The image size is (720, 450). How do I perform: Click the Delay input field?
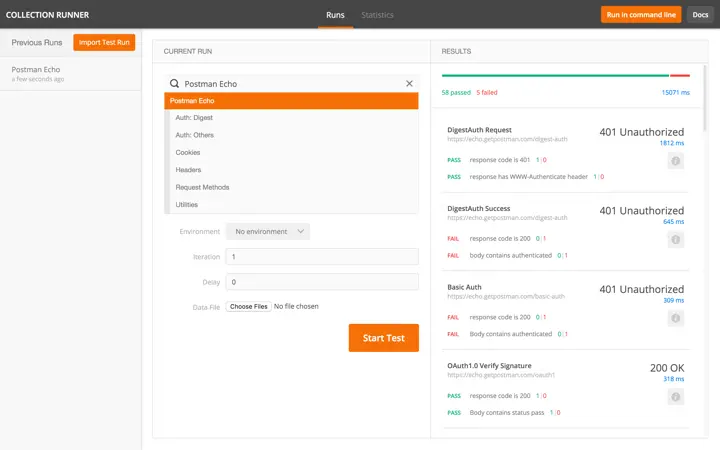tap(322, 282)
